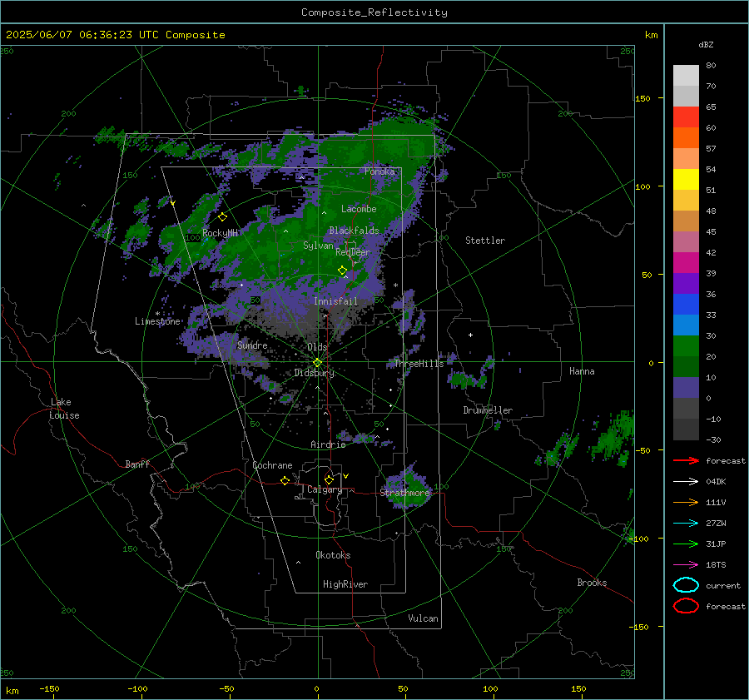Image resolution: width=749 pixels, height=700 pixels.
Task: Click the Strathmore city label
Action: tap(405, 493)
